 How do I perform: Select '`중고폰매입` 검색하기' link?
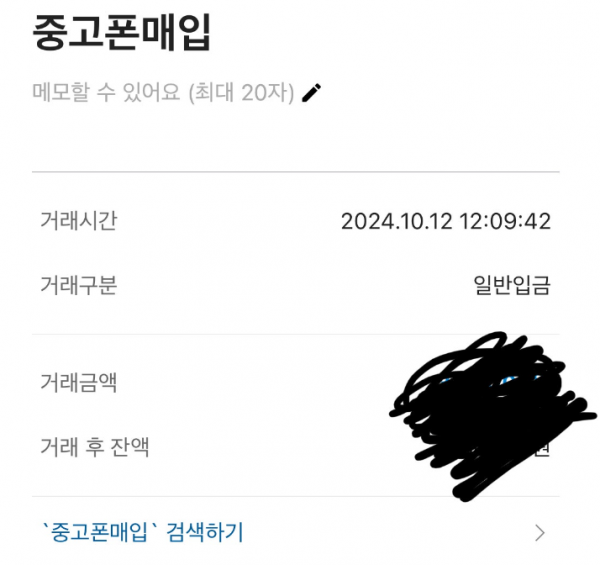click(x=142, y=532)
